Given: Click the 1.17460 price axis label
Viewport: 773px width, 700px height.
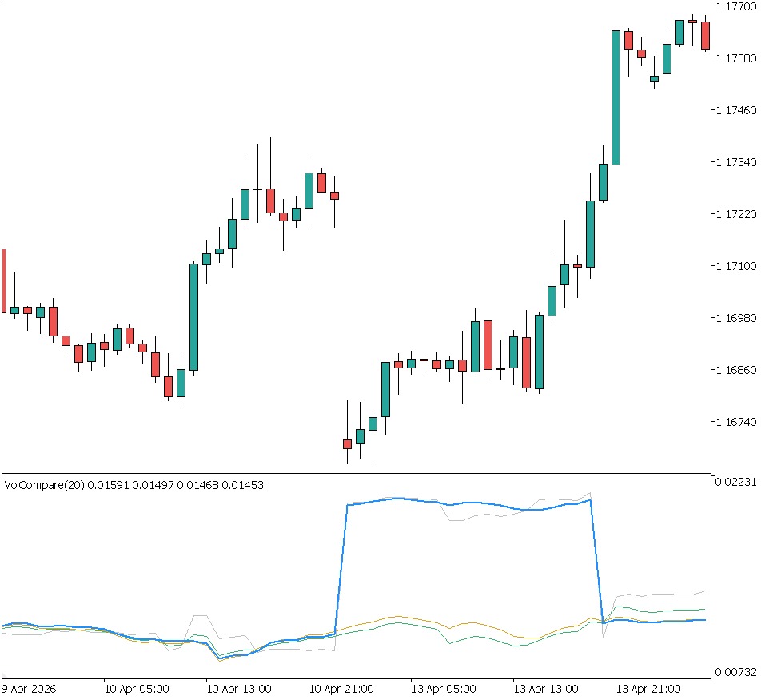Looking at the screenshot, I should [736, 110].
